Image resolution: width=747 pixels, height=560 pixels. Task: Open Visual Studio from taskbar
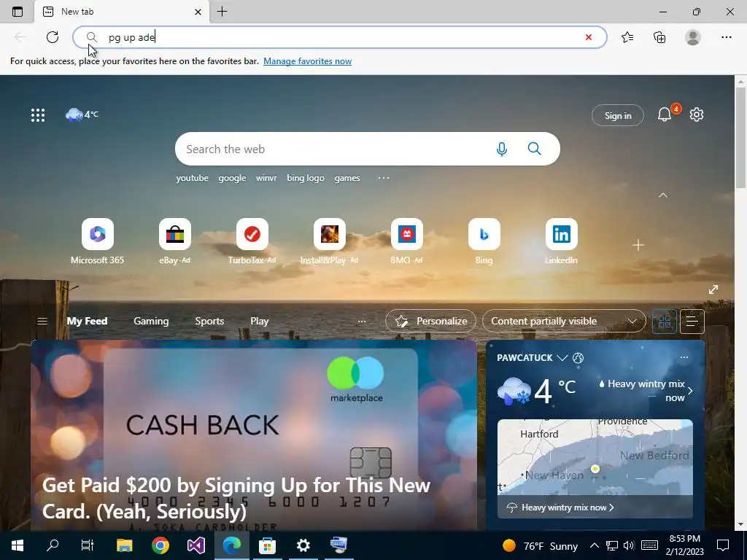[x=196, y=545]
